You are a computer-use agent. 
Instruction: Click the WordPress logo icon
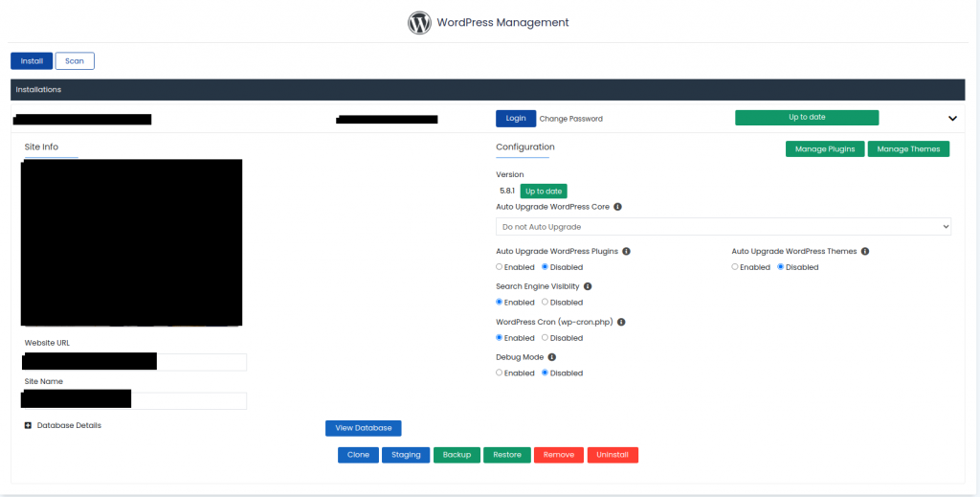419,23
